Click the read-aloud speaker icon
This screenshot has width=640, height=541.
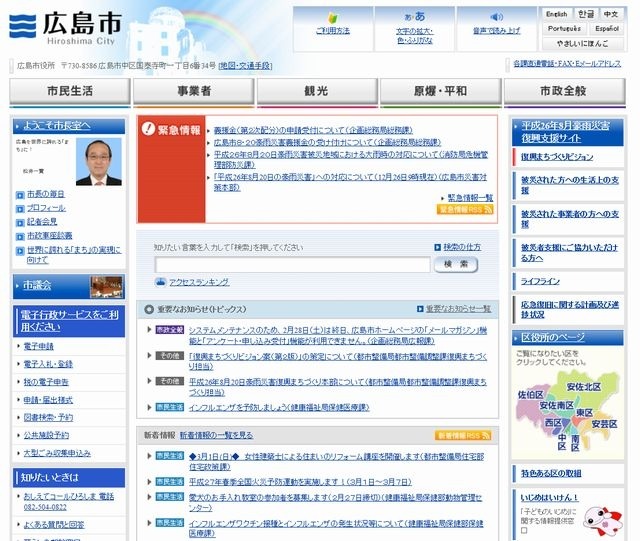496,17
